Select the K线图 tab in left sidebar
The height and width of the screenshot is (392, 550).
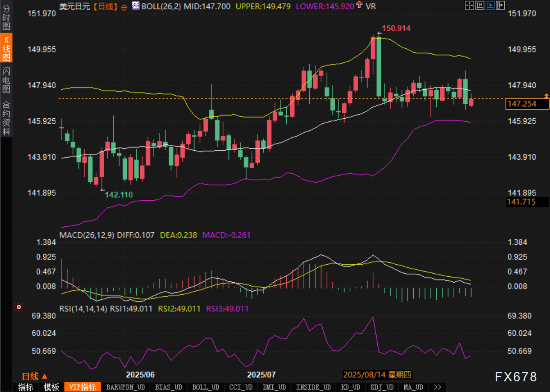pyautogui.click(x=6, y=49)
